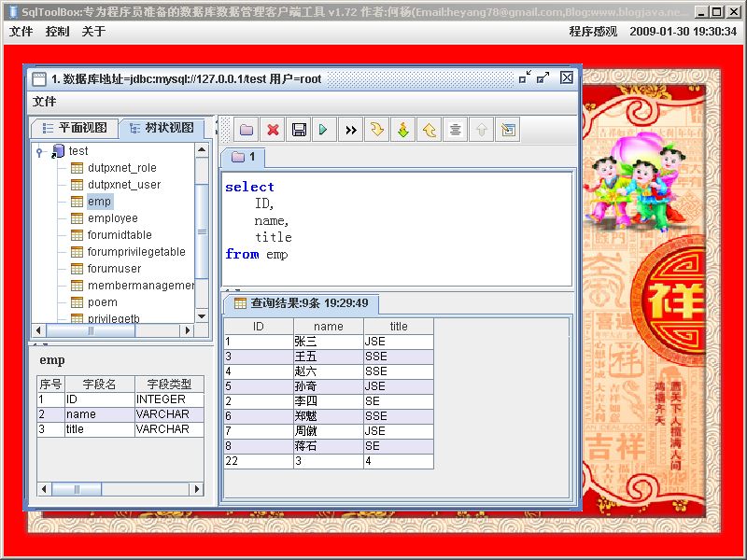
Task: Click the purple folder open icon in toolbar
Action: point(247,130)
